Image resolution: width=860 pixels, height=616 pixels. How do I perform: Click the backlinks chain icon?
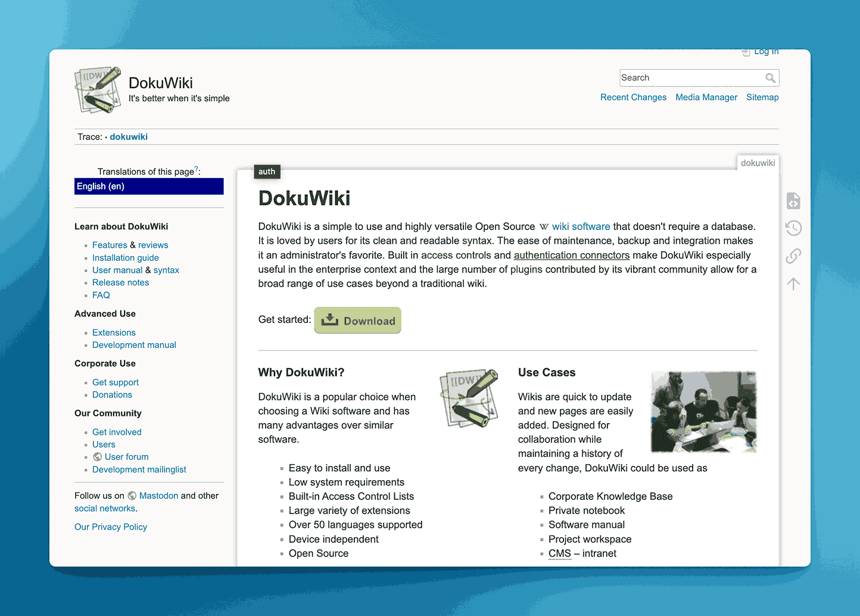pos(793,256)
